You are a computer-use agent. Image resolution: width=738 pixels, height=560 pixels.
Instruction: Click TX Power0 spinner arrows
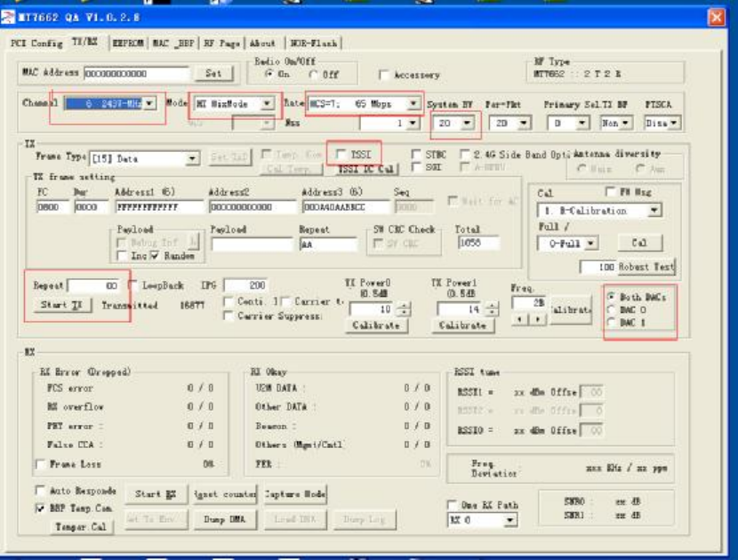click(404, 309)
